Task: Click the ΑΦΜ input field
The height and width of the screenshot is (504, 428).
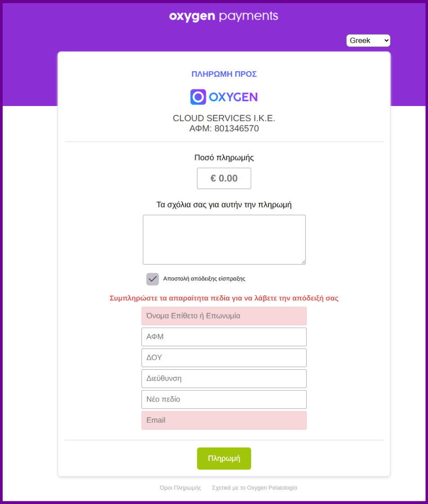Action: pyautogui.click(x=224, y=337)
